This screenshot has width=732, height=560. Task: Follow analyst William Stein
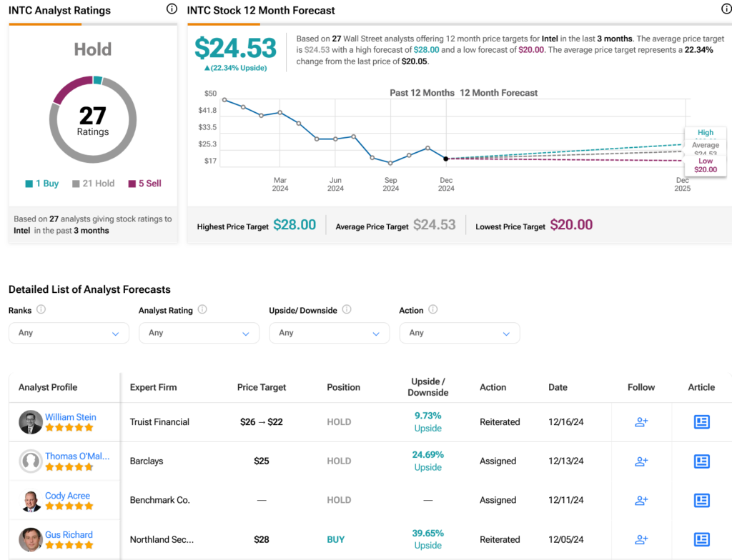click(x=641, y=422)
